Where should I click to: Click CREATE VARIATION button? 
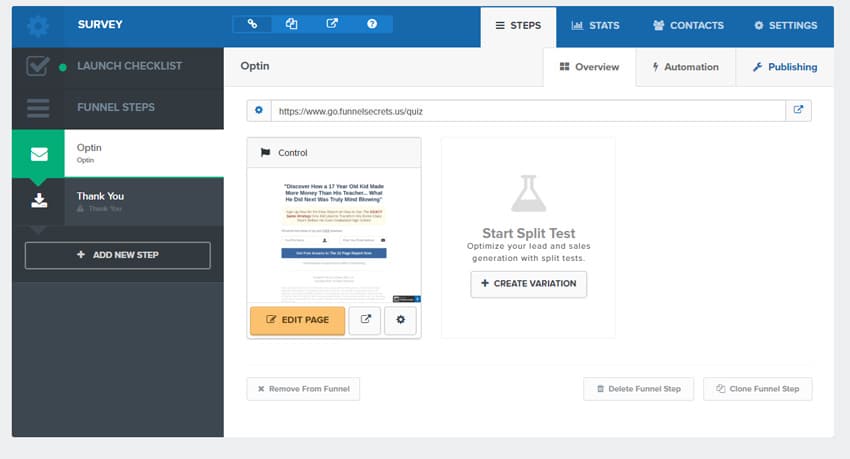(529, 284)
